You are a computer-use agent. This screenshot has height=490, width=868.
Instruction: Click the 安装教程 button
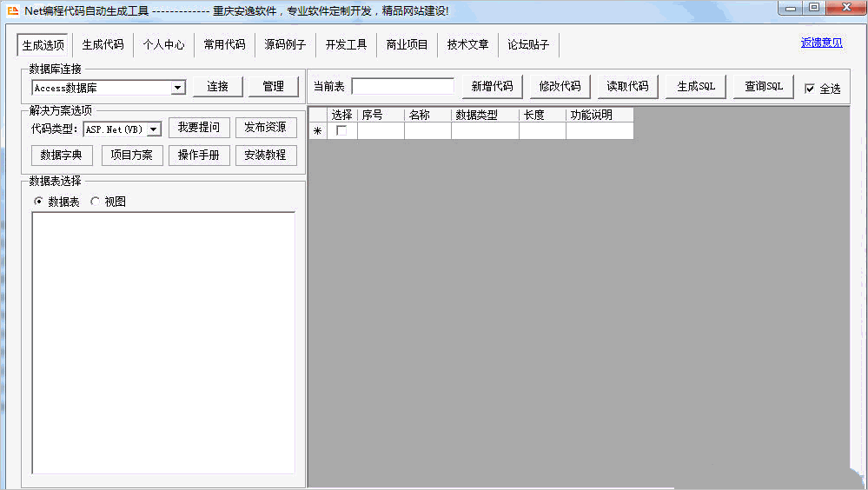click(x=266, y=155)
